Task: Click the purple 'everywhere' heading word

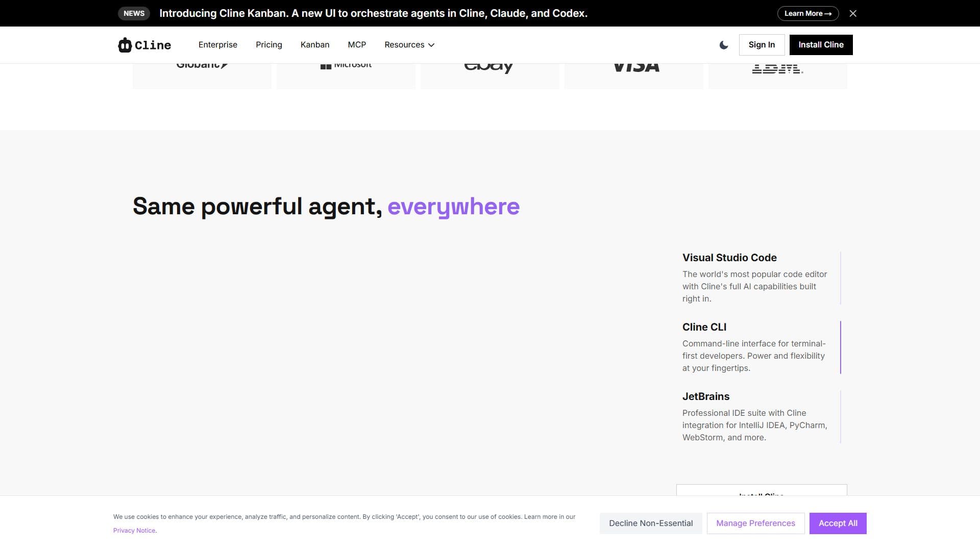Action: click(x=454, y=207)
